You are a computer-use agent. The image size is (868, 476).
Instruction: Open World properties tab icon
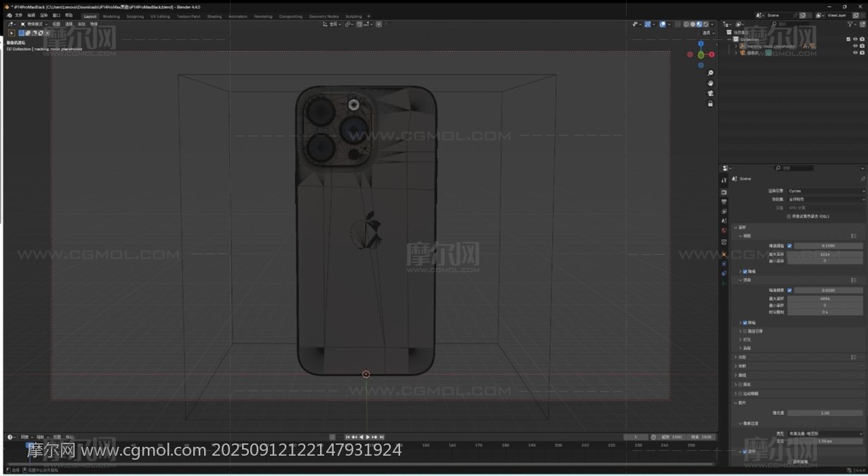click(724, 231)
